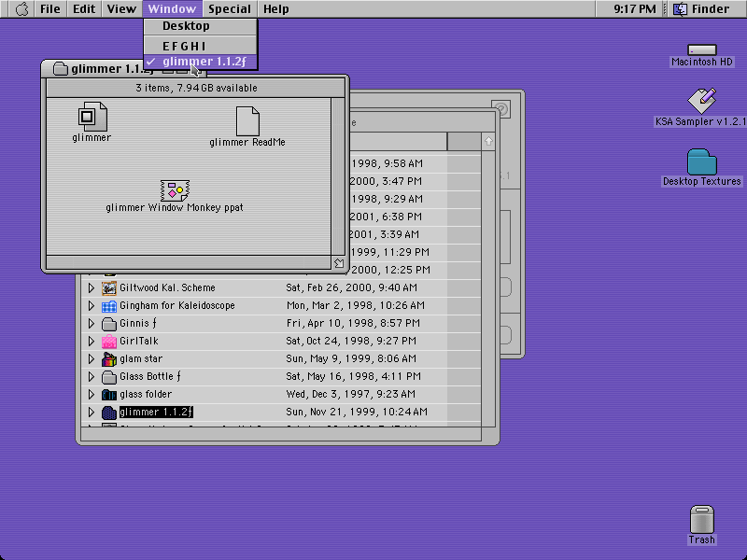Select the glass folder name text
Image resolution: width=747 pixels, height=560 pixels.
[146, 395]
